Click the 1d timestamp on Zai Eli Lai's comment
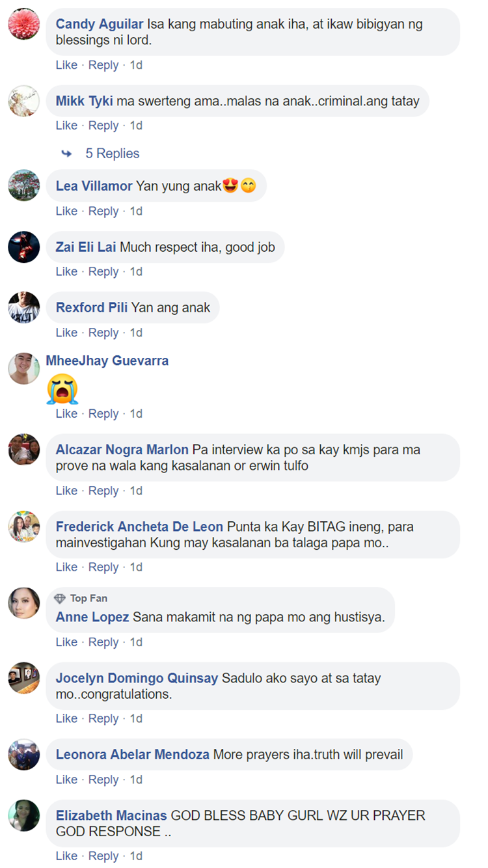This screenshot has height=868, width=488. tap(136, 272)
